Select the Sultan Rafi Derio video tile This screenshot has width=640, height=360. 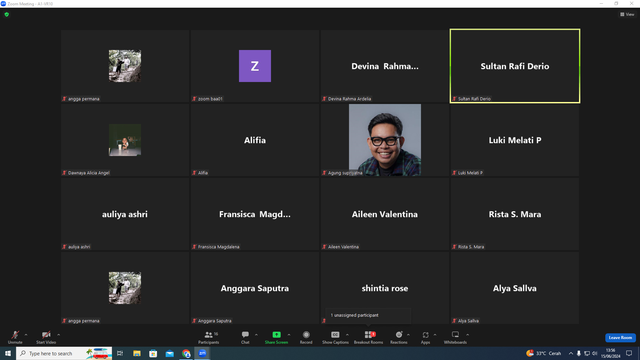coord(515,66)
